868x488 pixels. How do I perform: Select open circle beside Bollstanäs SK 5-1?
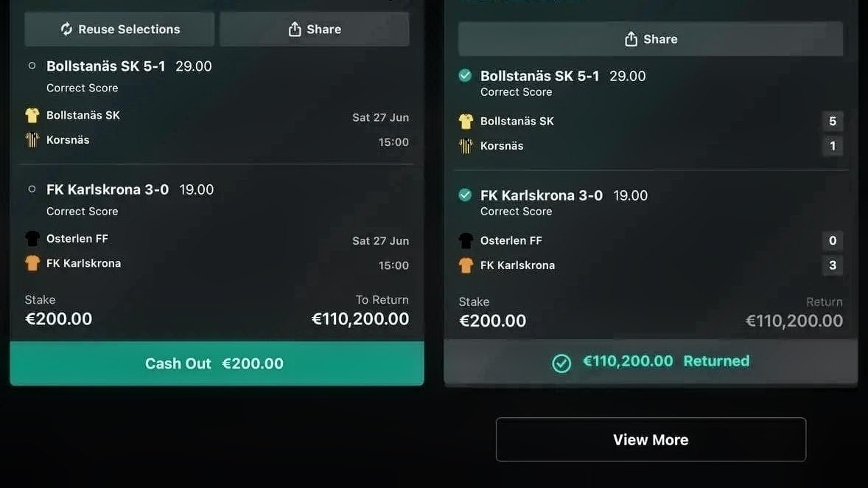[x=32, y=66]
